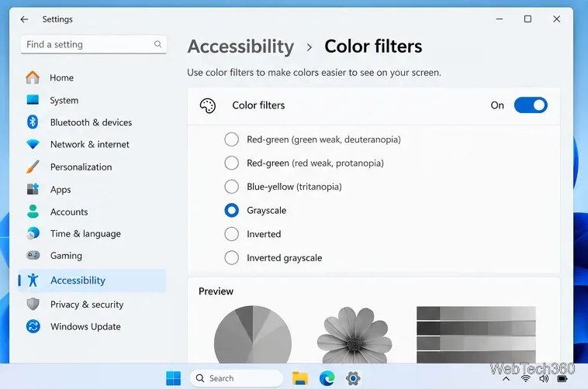Image resolution: width=588 pixels, height=389 pixels.
Task: Click the Personalization paintbrush icon
Action: 33,167
